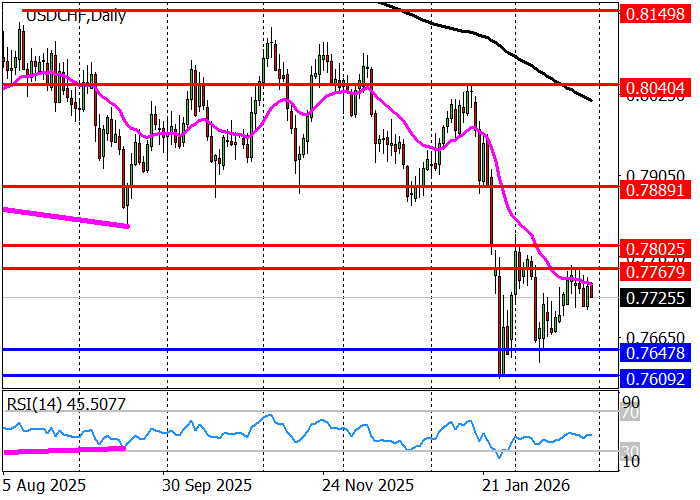The image size is (700, 500).
Task: Click the RSI(14) 45.5077 indicator label
Action: (66, 404)
